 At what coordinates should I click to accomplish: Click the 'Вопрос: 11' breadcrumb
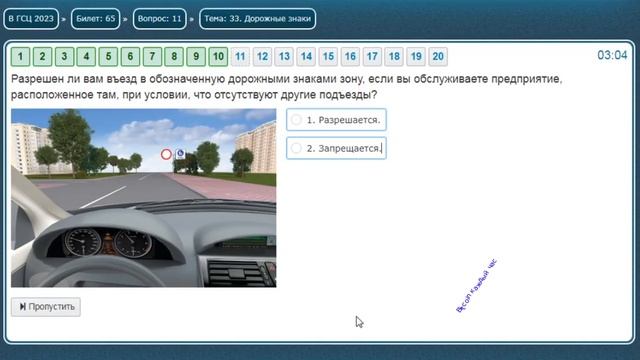[160, 19]
